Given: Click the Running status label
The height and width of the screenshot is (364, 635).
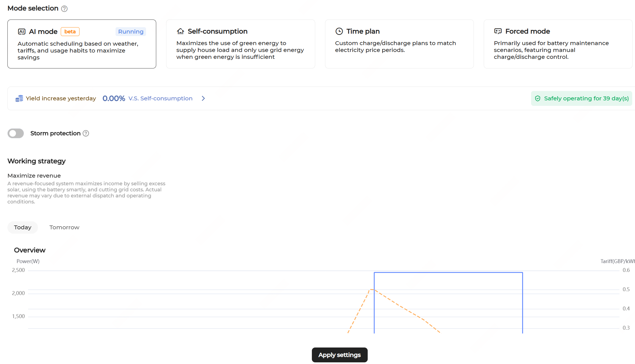Looking at the screenshot, I should (131, 32).
